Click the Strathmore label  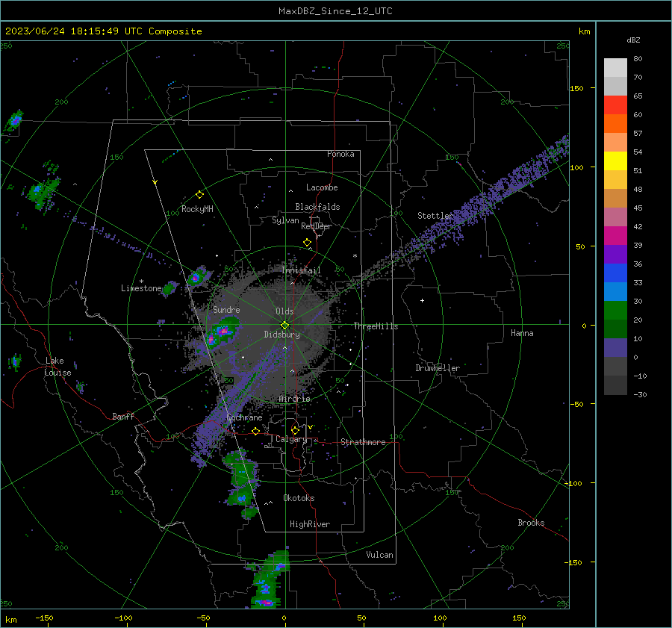pos(363,442)
